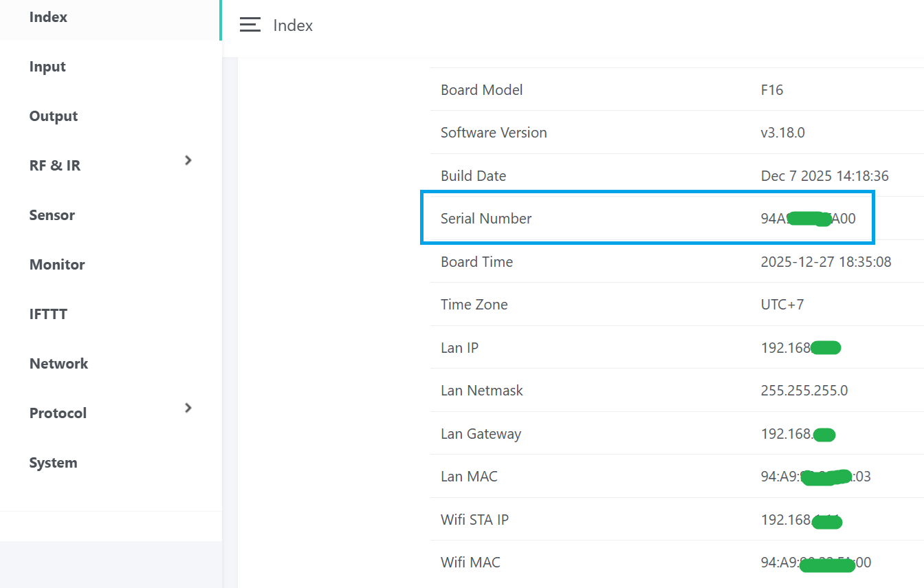Select the Time Zone value UTC+7
The width and height of the screenshot is (924, 588).
pos(782,305)
